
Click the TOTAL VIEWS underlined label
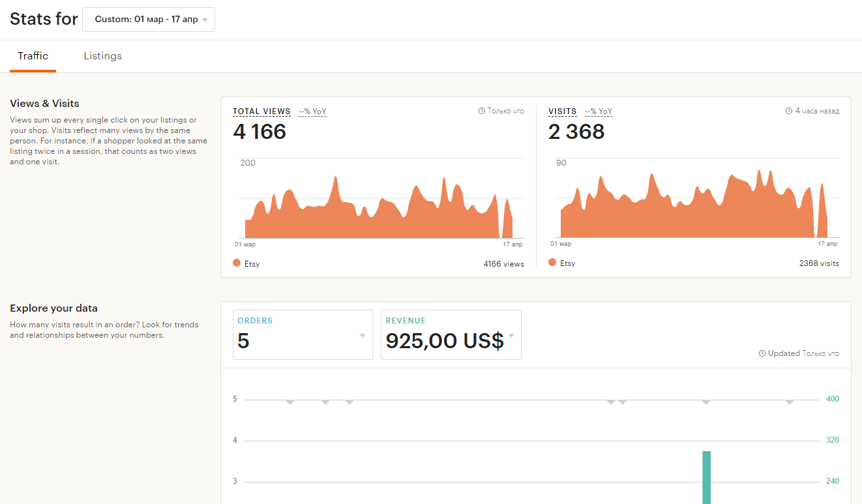pyautogui.click(x=261, y=111)
